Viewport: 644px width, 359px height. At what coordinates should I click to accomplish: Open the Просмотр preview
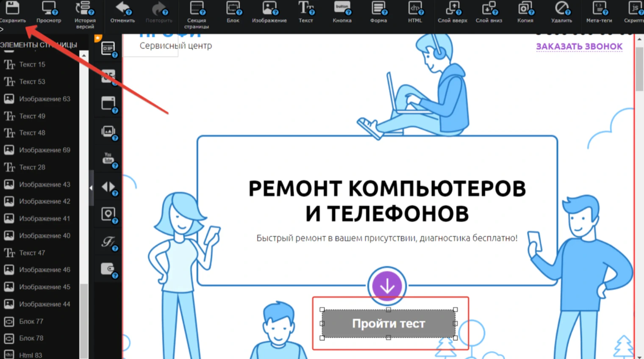[49, 13]
